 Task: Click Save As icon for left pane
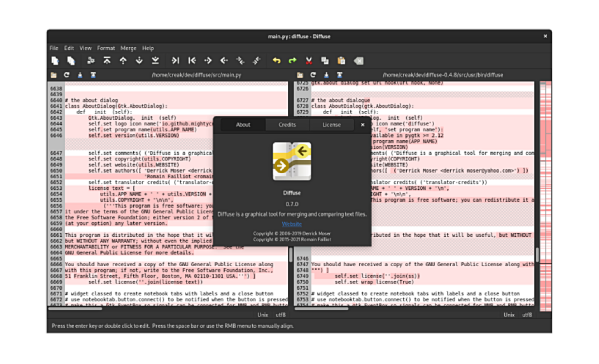(93, 75)
